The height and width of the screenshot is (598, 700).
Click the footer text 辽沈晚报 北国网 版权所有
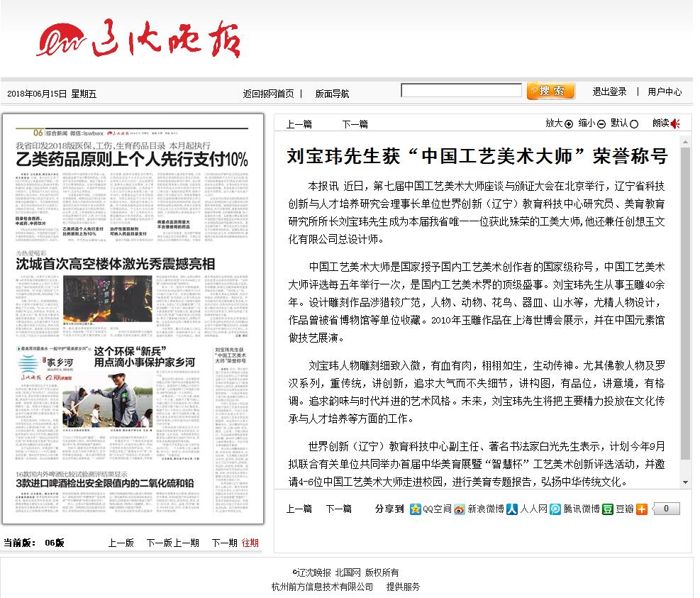tap(345, 572)
